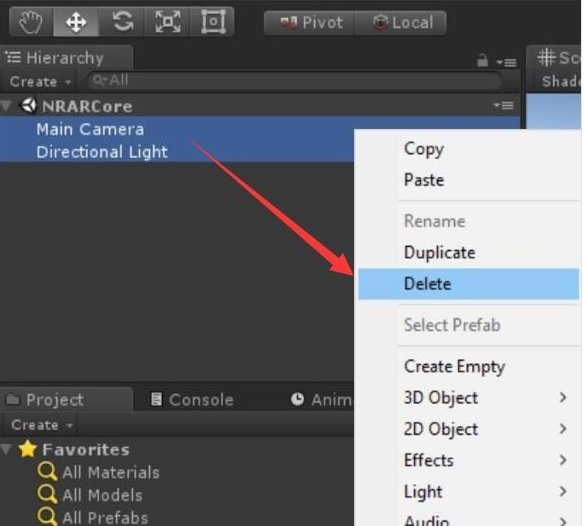Open the Light submenu
The height and width of the screenshot is (526, 584).
(x=469, y=491)
